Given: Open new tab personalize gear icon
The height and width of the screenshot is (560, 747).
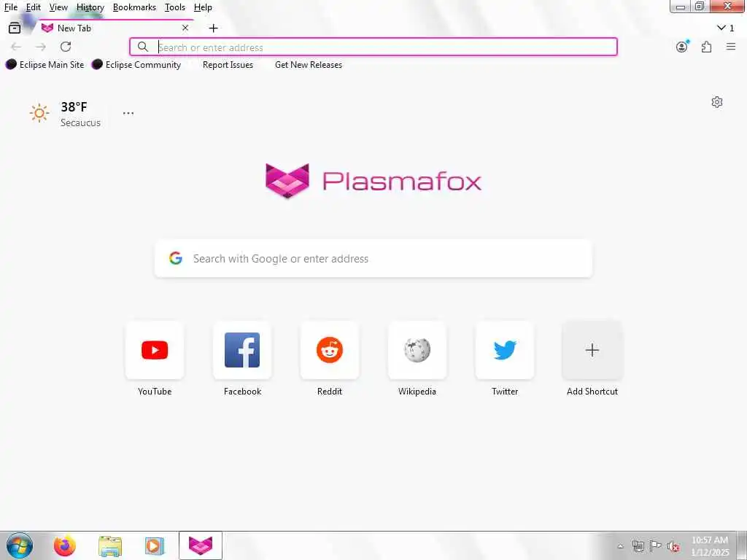Looking at the screenshot, I should pyautogui.click(x=717, y=102).
